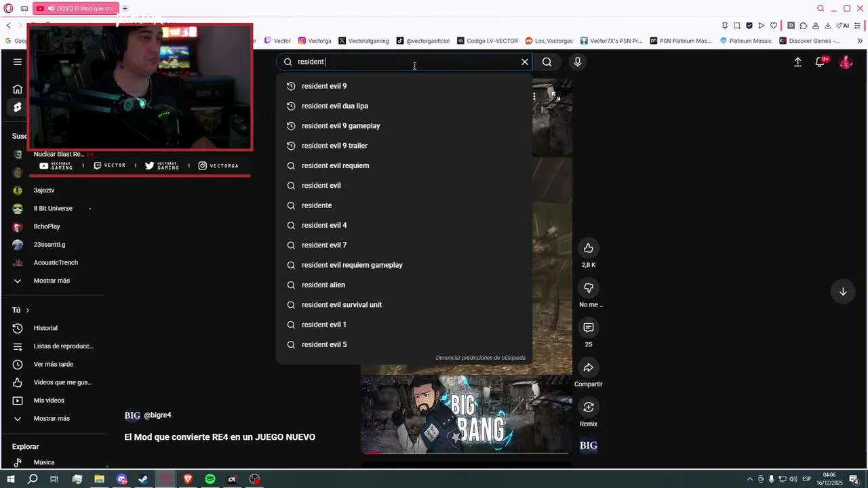Select suggestion 'resident evil dua lipa'
This screenshot has width=868, height=488.
click(x=403, y=106)
